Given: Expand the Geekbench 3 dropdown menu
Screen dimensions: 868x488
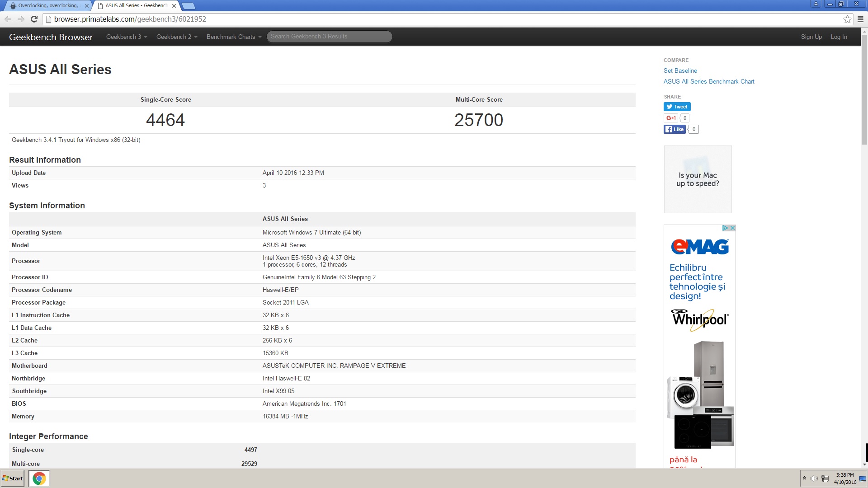Looking at the screenshot, I should [x=127, y=37].
